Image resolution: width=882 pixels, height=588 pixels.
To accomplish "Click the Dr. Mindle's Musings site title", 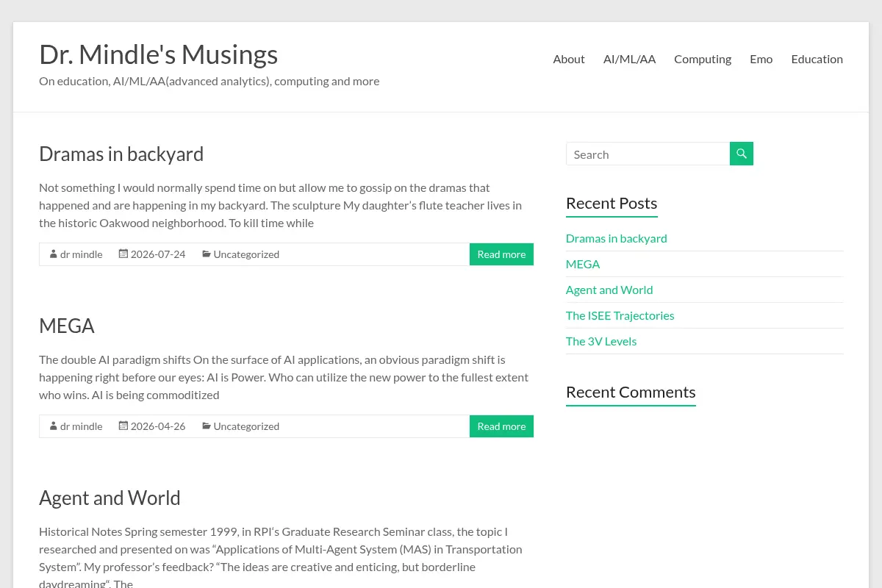I will (x=159, y=54).
